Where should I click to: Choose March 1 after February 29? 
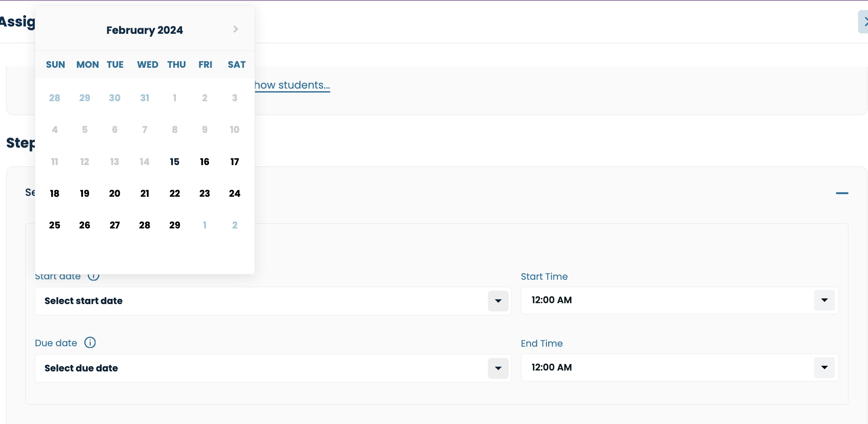(x=205, y=225)
